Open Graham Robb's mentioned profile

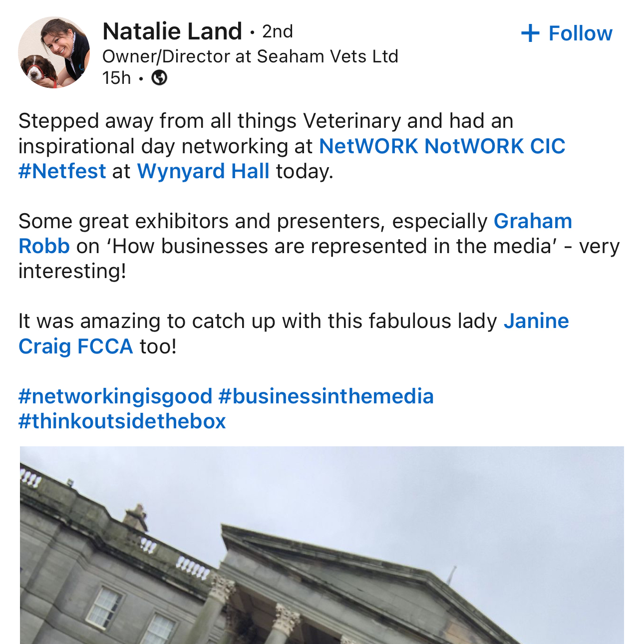click(532, 221)
